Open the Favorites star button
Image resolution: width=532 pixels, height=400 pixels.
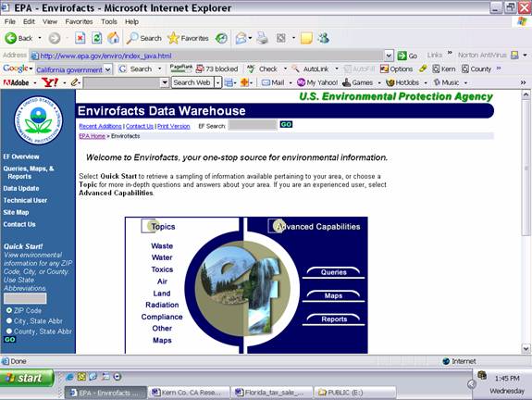tap(188, 38)
